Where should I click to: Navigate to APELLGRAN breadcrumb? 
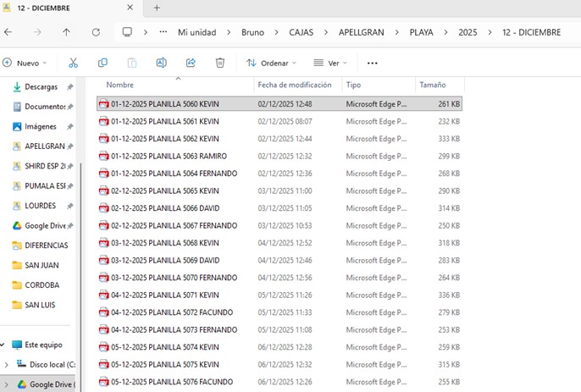pos(362,32)
